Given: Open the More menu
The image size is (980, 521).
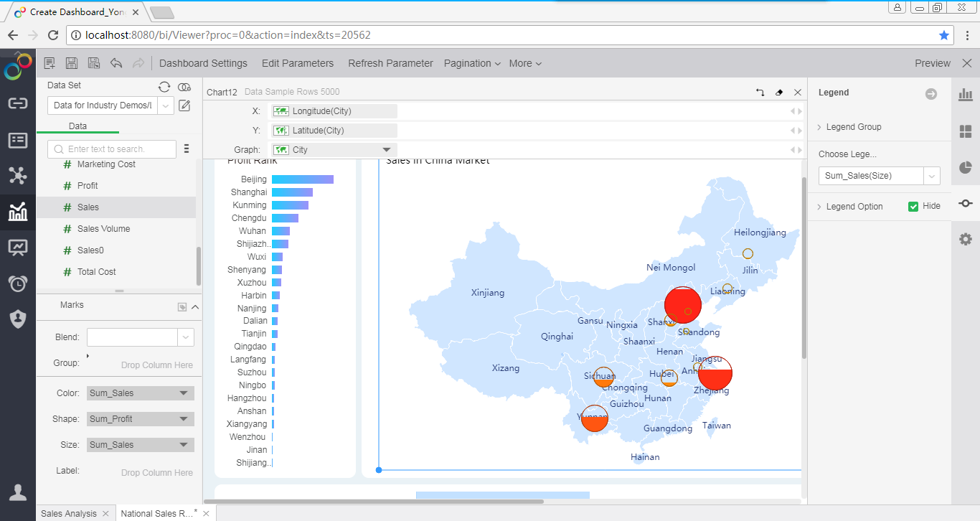Looking at the screenshot, I should (525, 63).
